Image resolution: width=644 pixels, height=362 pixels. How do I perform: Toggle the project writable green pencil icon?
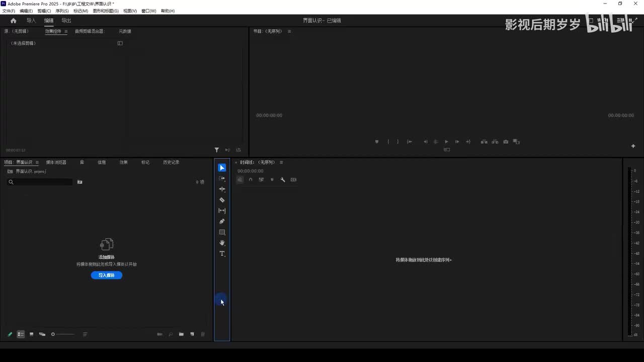click(x=10, y=334)
